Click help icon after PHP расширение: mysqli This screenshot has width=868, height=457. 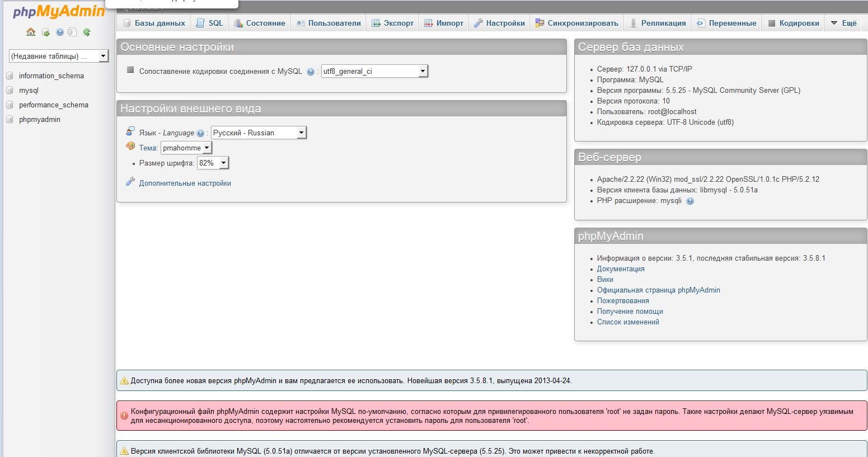pos(690,201)
